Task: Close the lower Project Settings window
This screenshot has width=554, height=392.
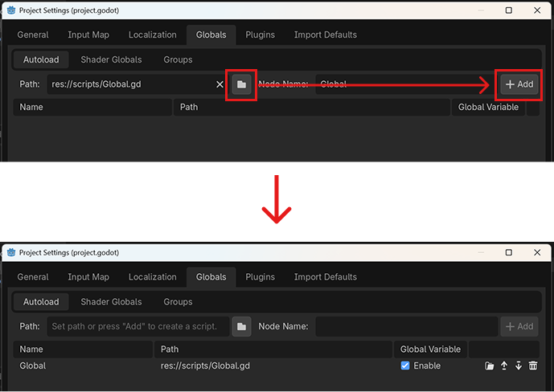Action: point(537,252)
